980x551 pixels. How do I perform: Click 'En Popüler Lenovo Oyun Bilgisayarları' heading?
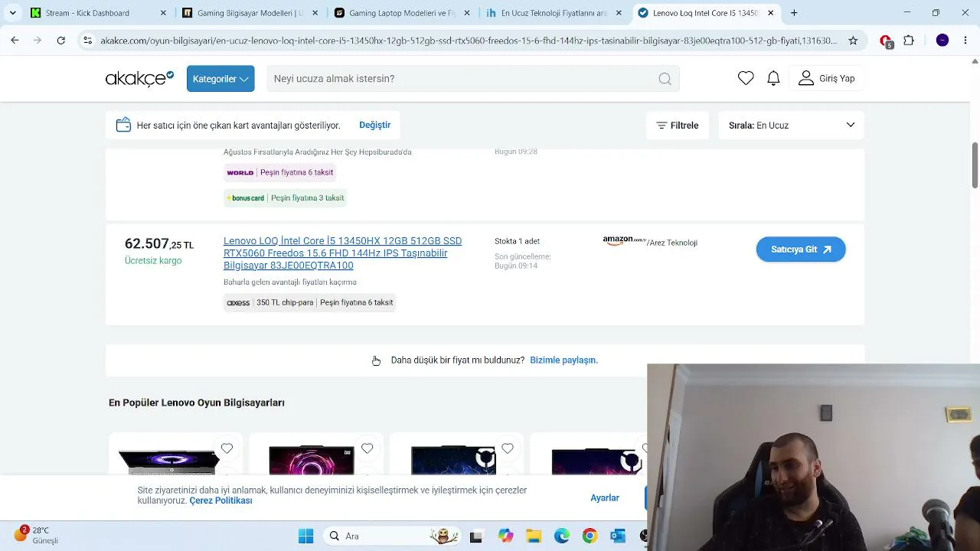click(x=197, y=403)
